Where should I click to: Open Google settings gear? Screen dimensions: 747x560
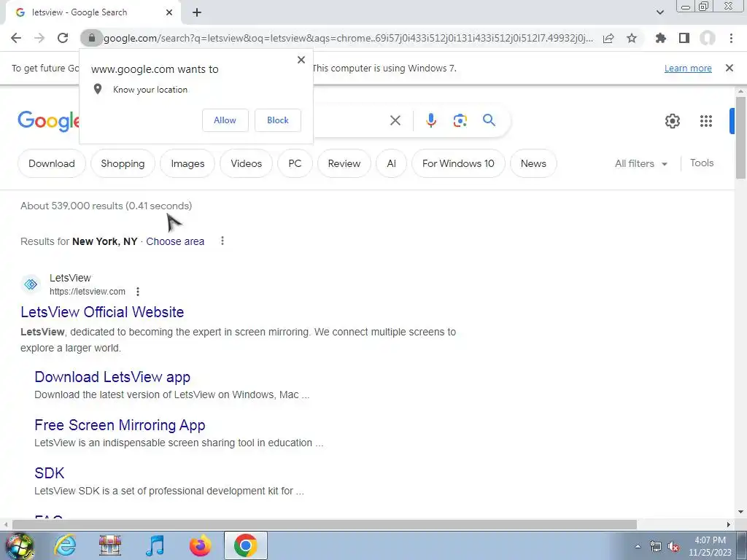coord(672,121)
